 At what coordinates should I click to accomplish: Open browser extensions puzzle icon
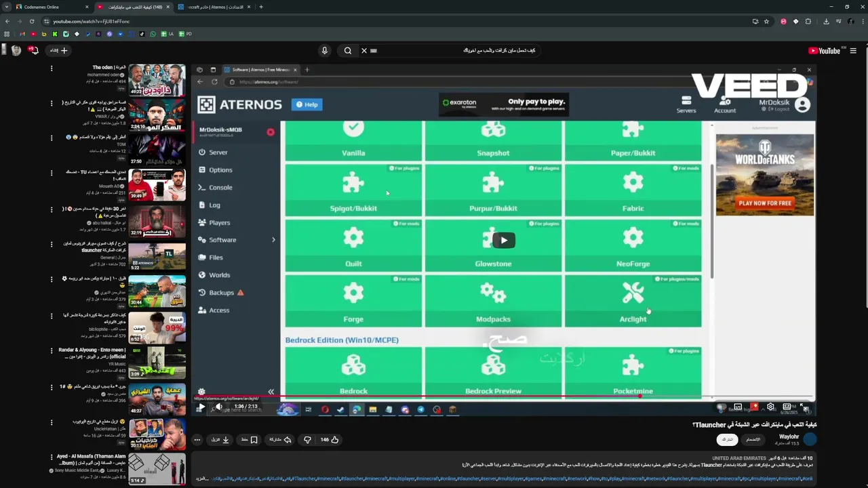(x=808, y=21)
